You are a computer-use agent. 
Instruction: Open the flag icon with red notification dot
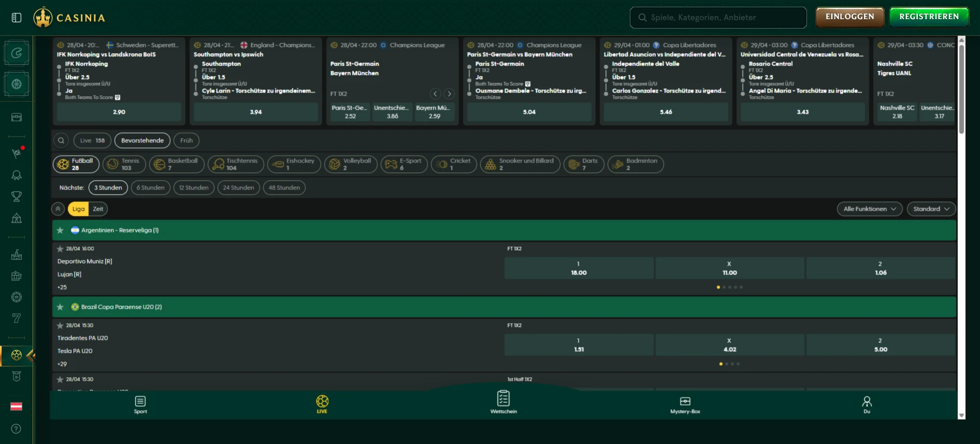(17, 153)
